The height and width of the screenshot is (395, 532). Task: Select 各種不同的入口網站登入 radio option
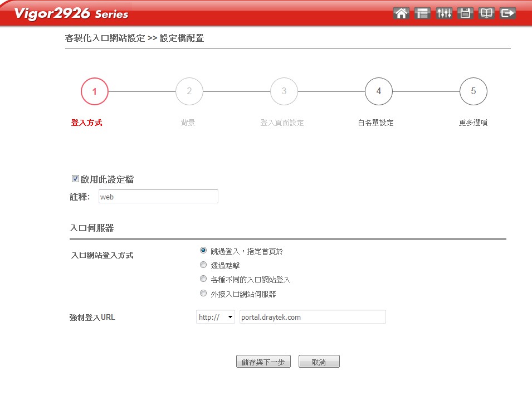(x=203, y=279)
